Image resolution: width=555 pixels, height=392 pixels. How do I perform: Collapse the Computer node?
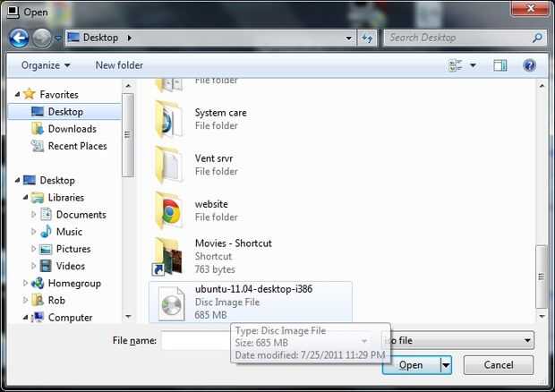pos(25,317)
